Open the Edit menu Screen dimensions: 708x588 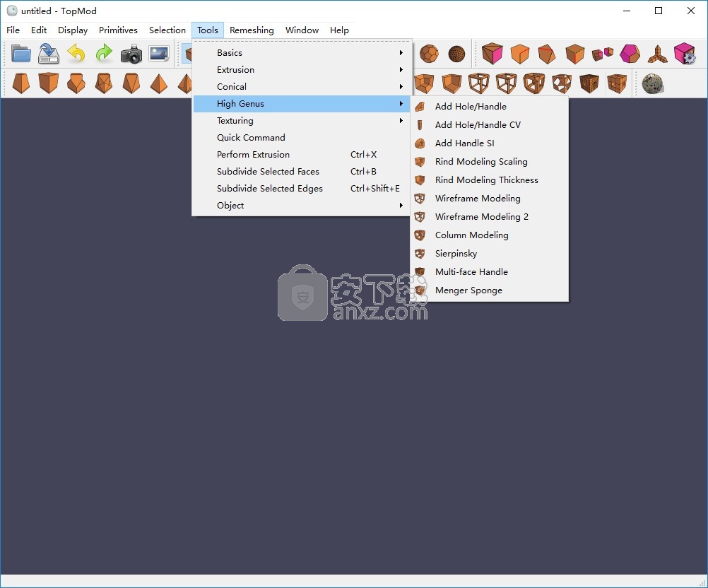click(39, 30)
